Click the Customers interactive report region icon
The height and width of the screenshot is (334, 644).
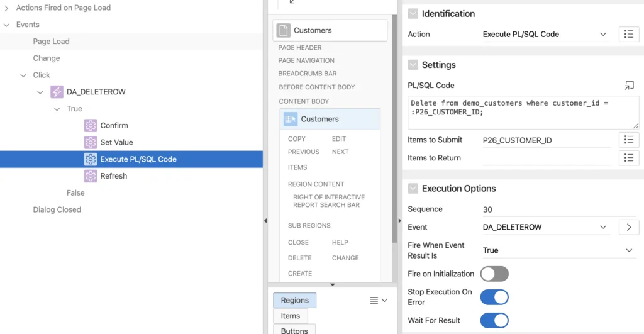pos(290,119)
